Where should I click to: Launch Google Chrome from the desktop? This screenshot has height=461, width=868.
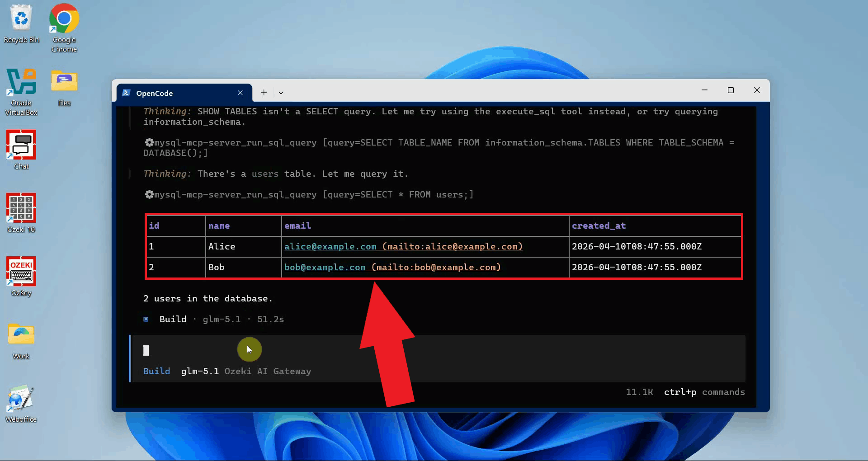pyautogui.click(x=64, y=28)
